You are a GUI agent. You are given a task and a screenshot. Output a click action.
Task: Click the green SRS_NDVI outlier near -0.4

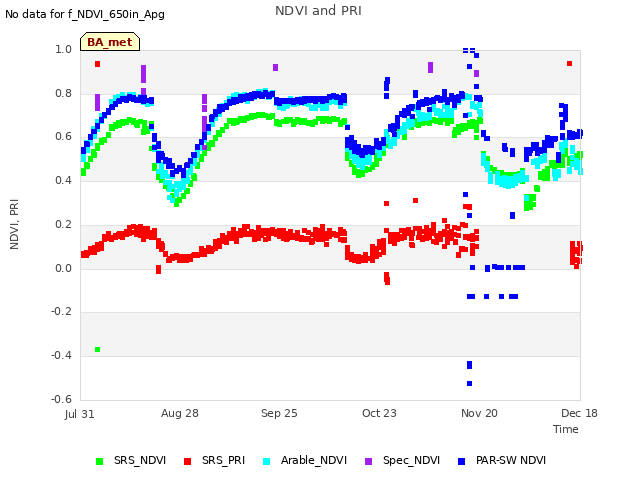(98, 349)
